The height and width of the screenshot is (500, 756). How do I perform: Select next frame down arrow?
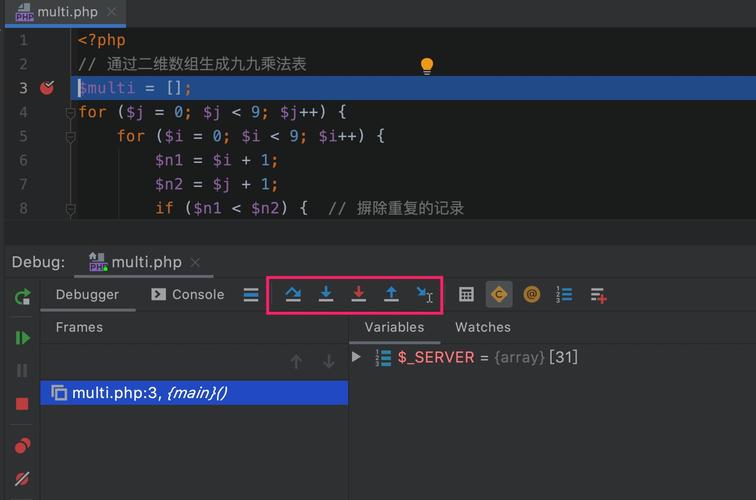(x=329, y=361)
